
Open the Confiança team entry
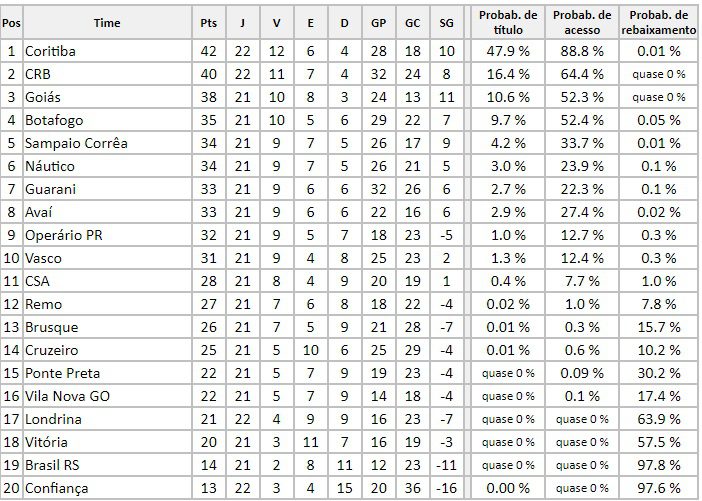[57, 488]
